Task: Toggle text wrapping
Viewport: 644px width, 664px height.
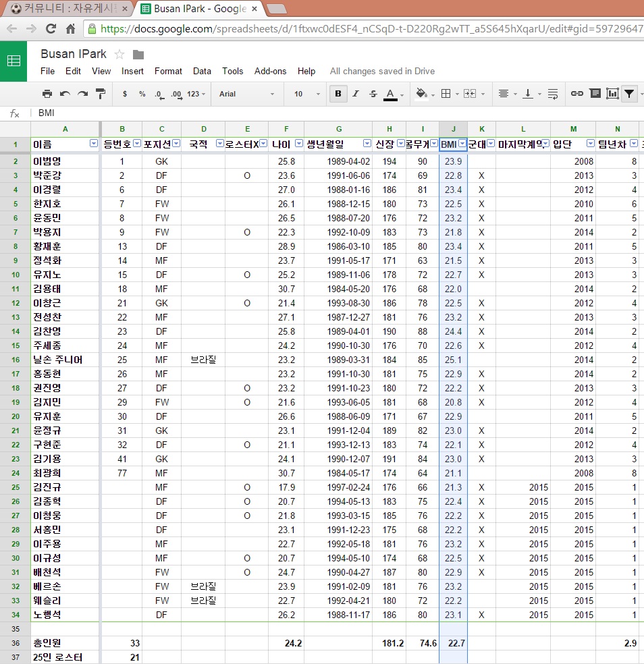Action: 553,94
